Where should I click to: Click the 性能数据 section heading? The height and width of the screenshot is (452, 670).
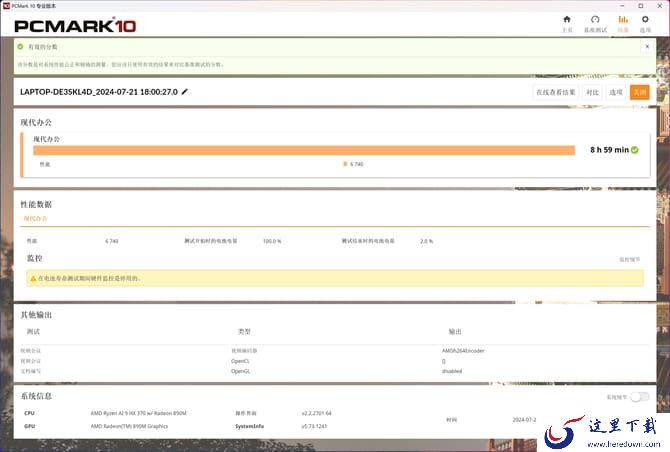pos(36,205)
